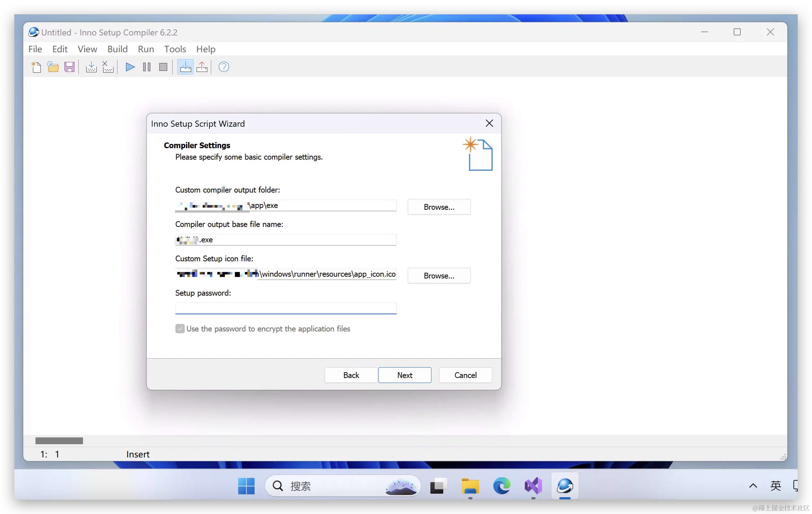Open help using the question mark icon
812x514 pixels.
[224, 67]
